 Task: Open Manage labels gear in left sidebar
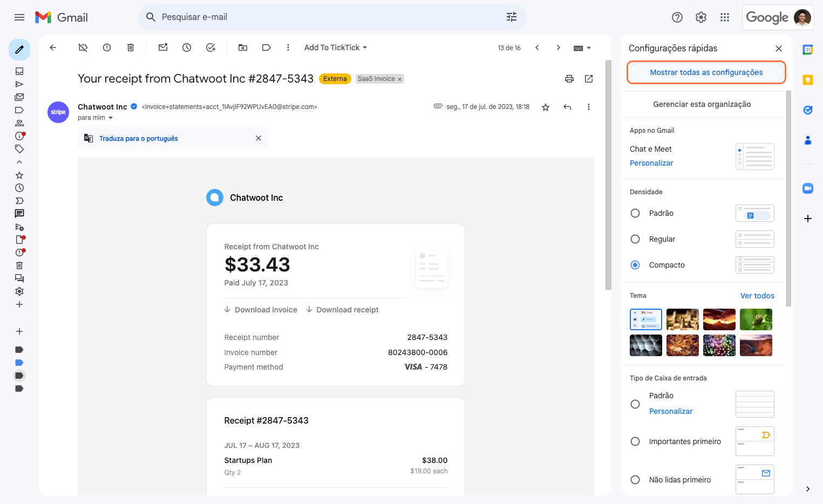click(x=19, y=291)
